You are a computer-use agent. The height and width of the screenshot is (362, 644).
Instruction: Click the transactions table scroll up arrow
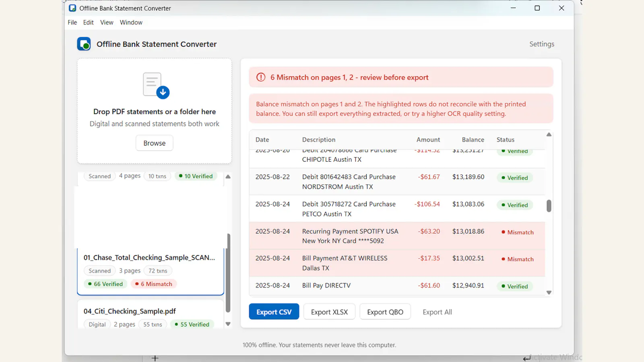click(549, 135)
